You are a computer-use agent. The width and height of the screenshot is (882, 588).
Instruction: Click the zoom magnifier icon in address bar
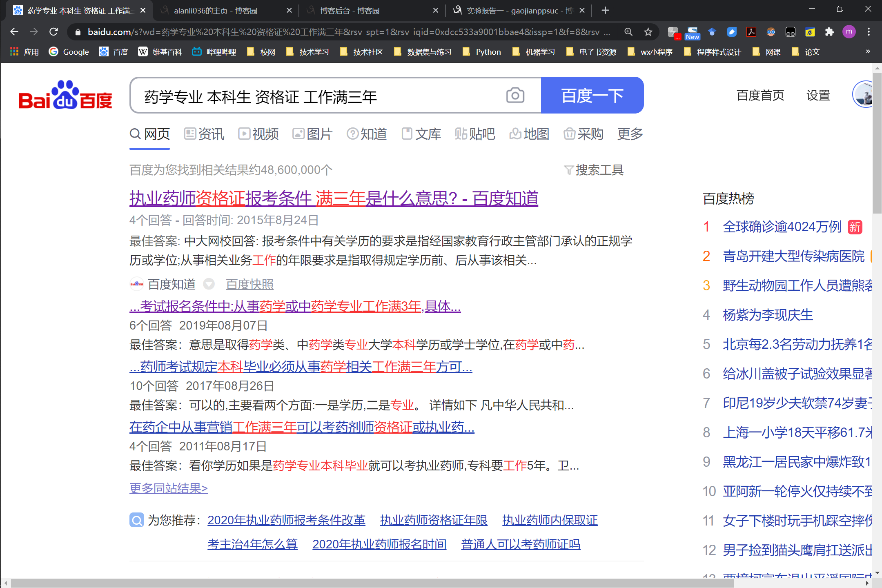point(628,32)
